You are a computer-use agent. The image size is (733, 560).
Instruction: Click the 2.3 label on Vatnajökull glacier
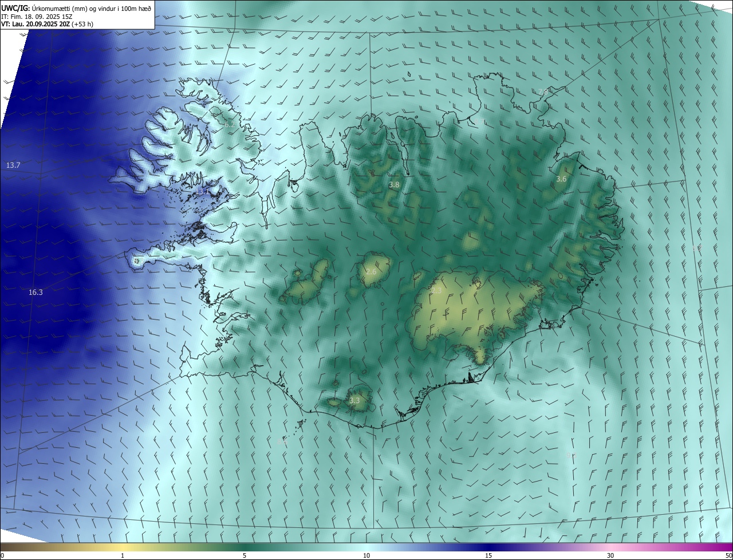436,291
